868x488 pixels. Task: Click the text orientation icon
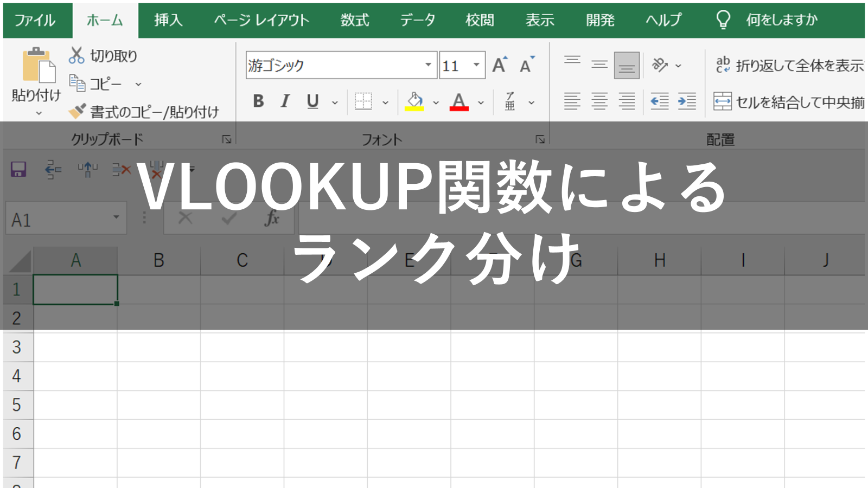tap(660, 65)
